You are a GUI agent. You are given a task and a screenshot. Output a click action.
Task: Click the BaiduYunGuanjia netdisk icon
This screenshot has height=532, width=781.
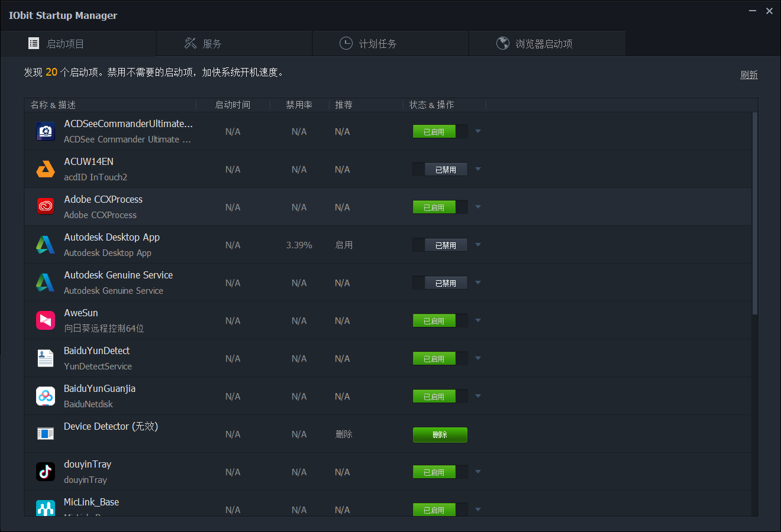[46, 396]
